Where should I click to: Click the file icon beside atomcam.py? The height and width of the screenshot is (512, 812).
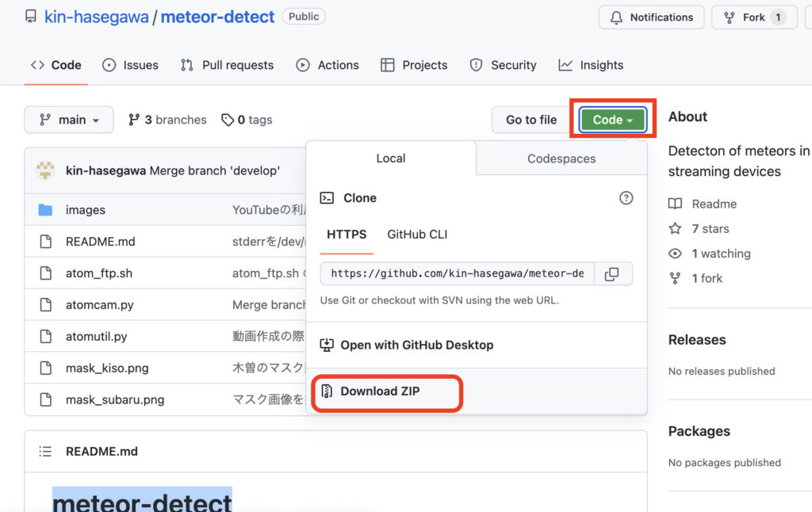point(45,305)
